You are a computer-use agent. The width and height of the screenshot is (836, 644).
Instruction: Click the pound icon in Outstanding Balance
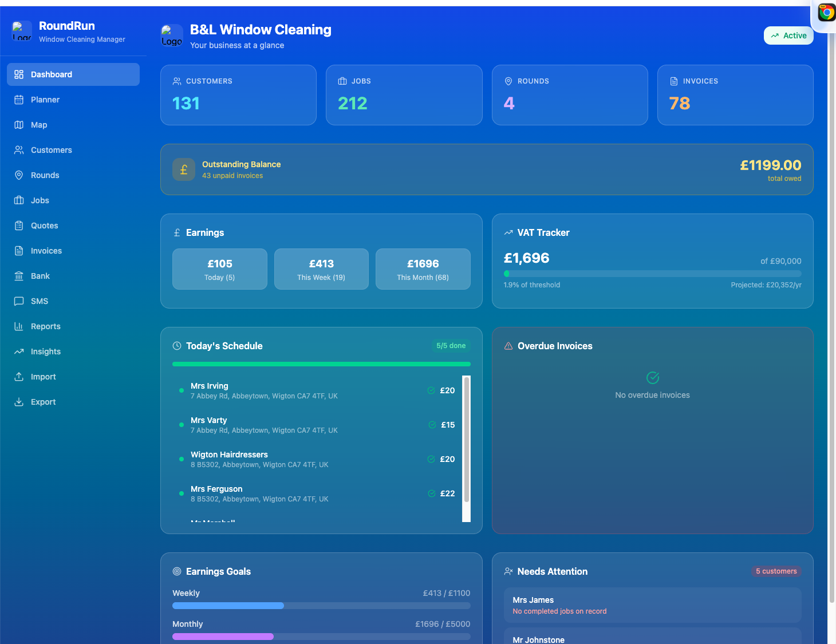[x=184, y=169]
